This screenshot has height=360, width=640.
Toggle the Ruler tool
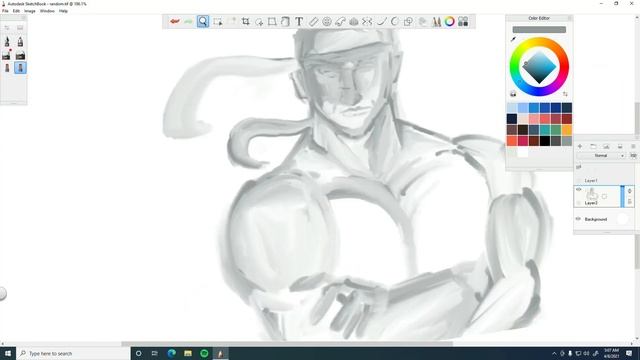313,22
